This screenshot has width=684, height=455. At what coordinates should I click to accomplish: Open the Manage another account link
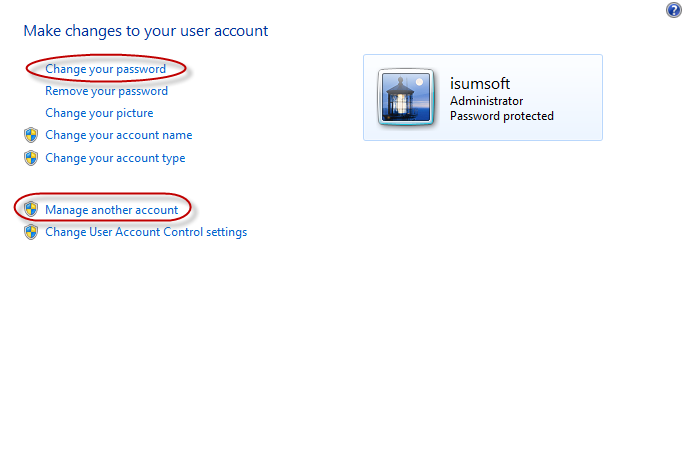[112, 210]
